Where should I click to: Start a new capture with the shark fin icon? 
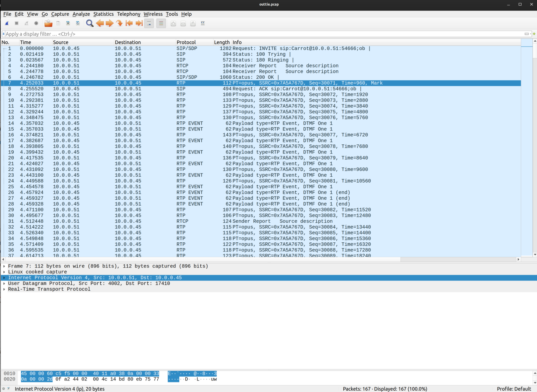point(7,23)
